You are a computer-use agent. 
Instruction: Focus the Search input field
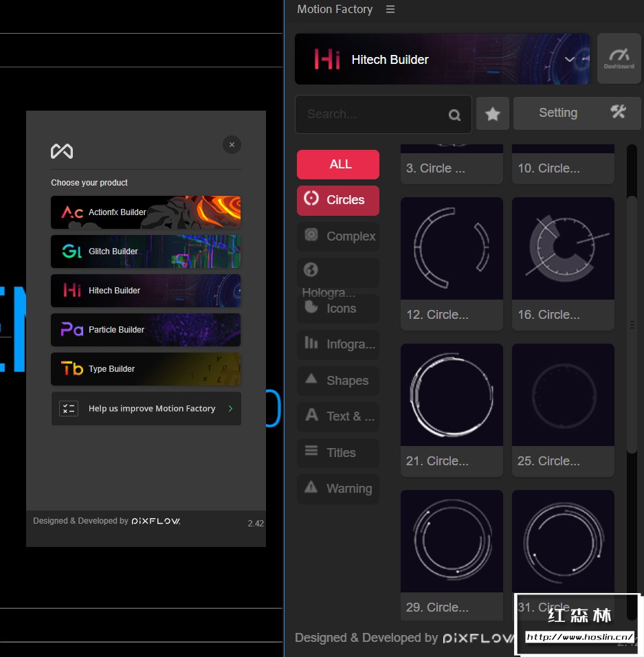click(384, 114)
